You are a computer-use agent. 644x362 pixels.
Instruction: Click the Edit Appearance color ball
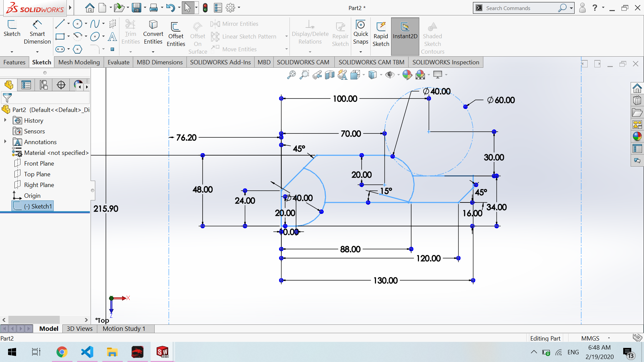pyautogui.click(x=407, y=75)
